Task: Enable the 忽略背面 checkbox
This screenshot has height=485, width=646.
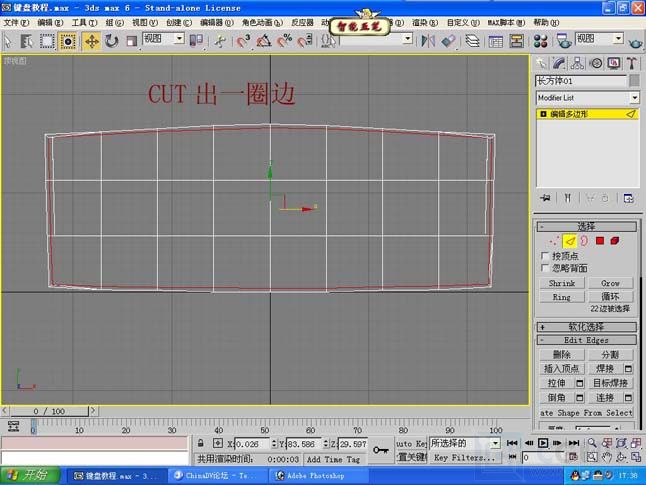Action: point(545,268)
